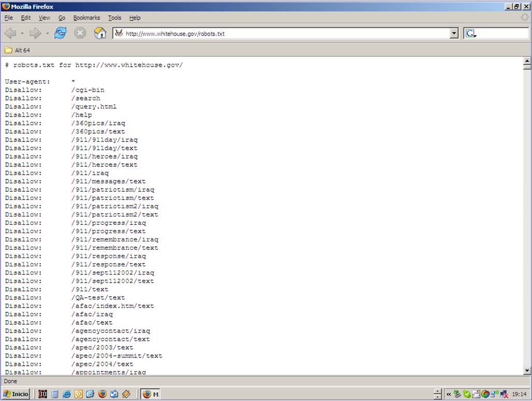The height and width of the screenshot is (401, 532).
Task: Collapse the system tray with the chevron
Action: [x=449, y=394]
